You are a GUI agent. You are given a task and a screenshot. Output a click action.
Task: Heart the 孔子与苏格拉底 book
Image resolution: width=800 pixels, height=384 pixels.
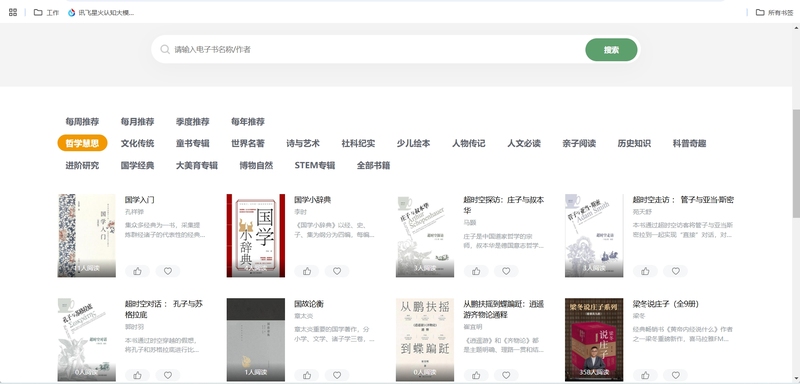coord(168,375)
